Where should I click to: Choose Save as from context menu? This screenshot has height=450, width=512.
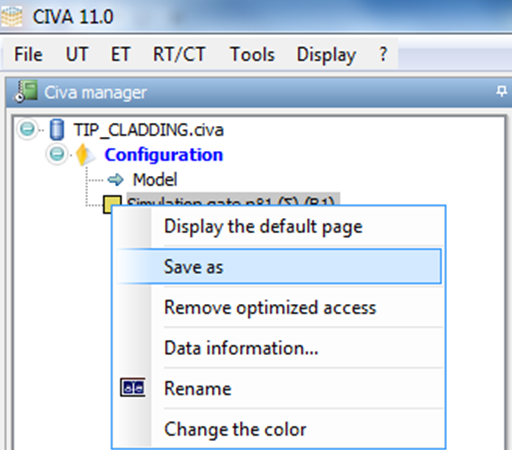pos(279,266)
